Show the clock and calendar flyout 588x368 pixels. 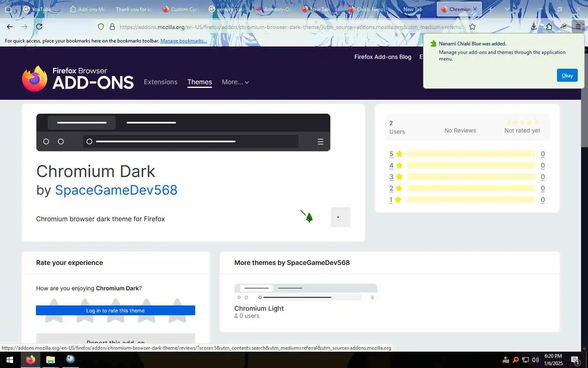point(553,360)
